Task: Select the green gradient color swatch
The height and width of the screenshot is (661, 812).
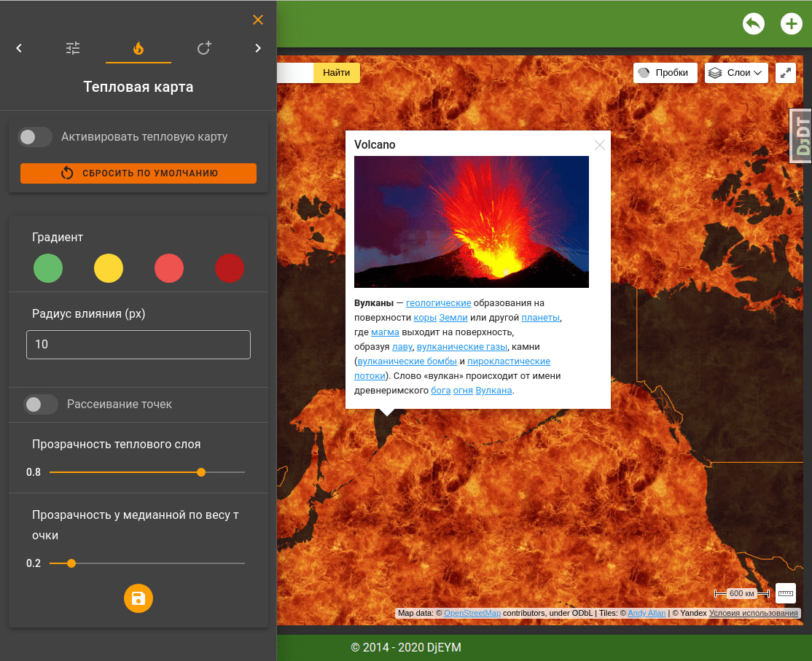Action: pyautogui.click(x=48, y=268)
